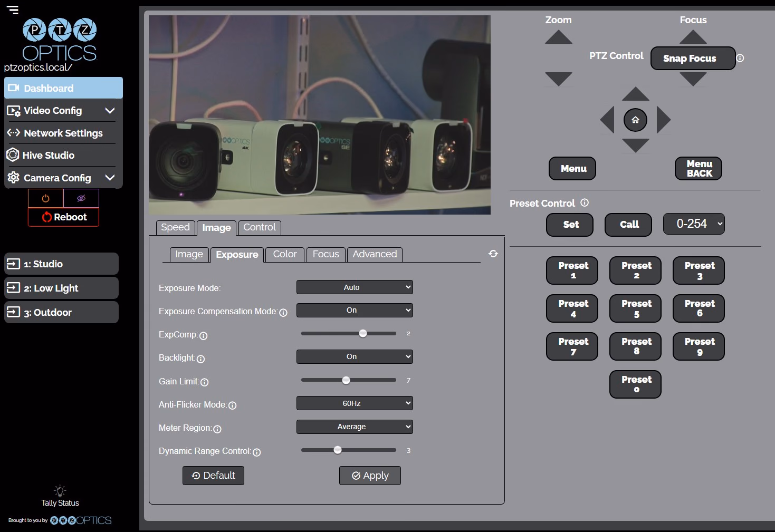
Task: Open the Advanced sub-tab
Action: 375,254
